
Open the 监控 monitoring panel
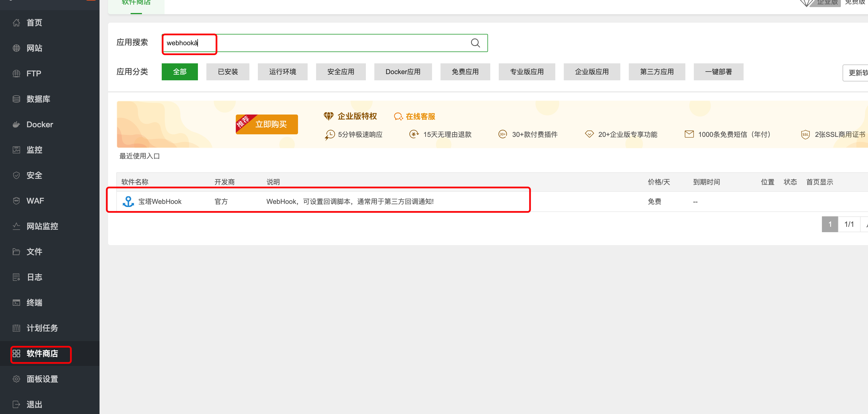(34, 150)
